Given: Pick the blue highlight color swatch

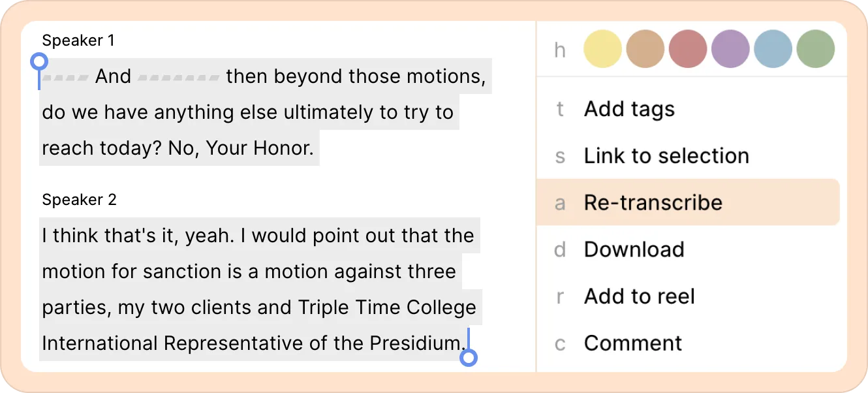Looking at the screenshot, I should click(773, 49).
